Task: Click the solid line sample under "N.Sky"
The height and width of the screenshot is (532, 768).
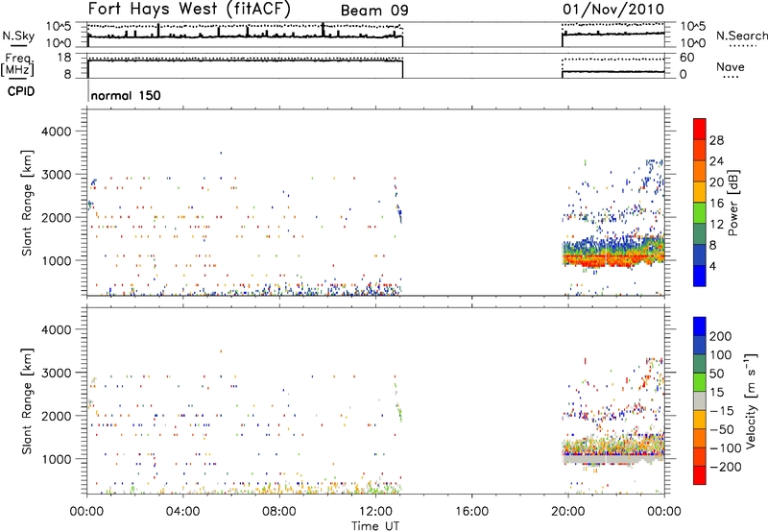Action: [x=18, y=46]
